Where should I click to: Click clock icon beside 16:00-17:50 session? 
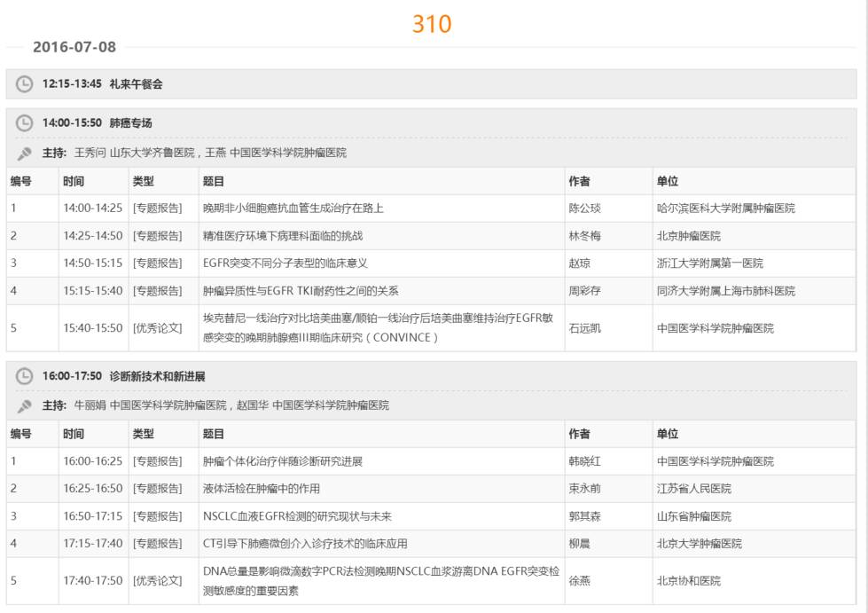(x=24, y=376)
